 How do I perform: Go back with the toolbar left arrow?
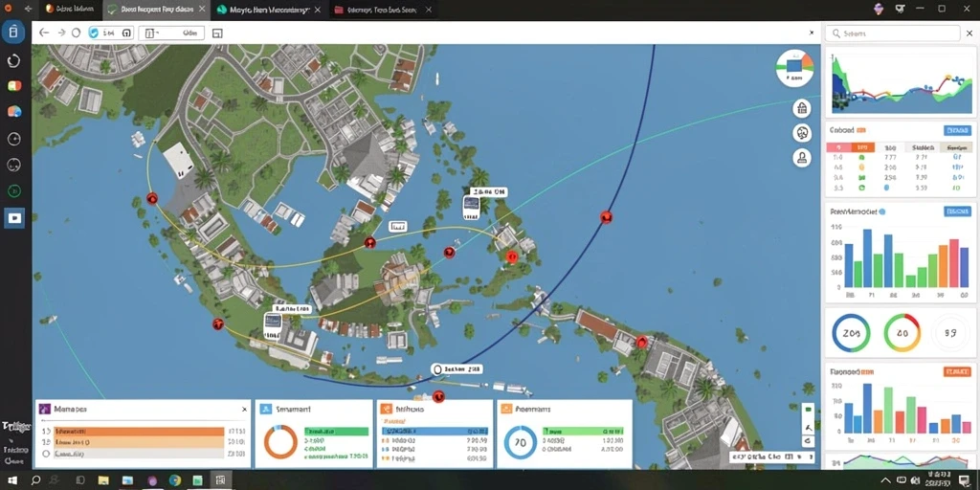(44, 33)
